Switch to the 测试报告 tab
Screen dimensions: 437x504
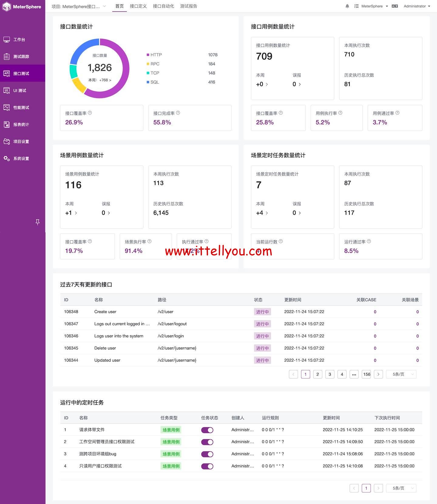188,6
